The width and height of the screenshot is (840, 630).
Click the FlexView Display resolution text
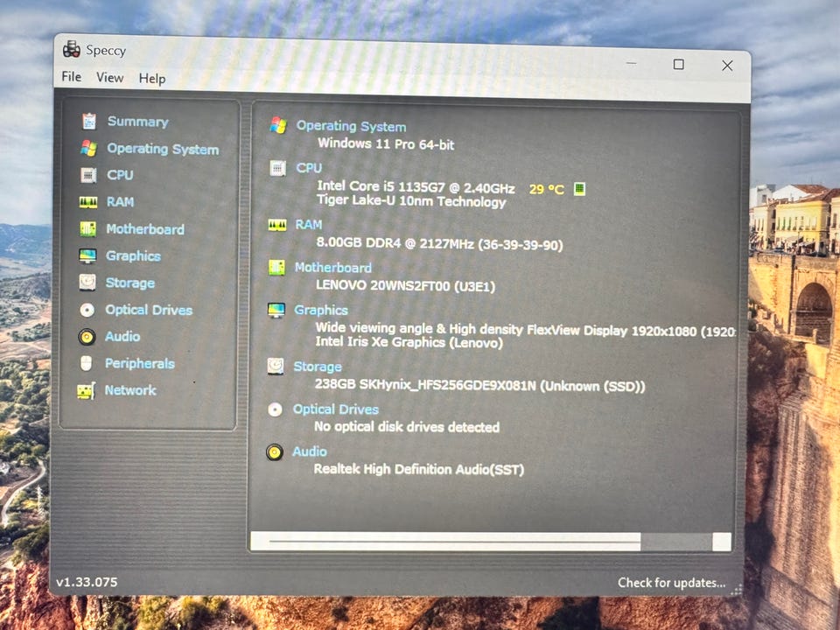[x=525, y=330]
